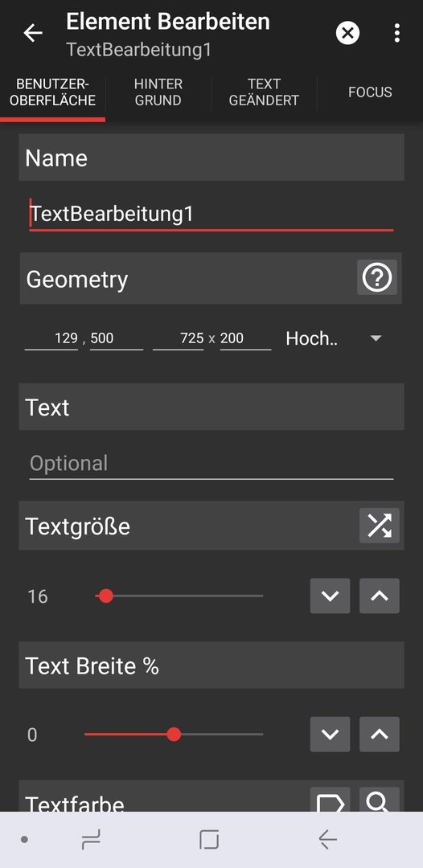Open the Focus tab
Viewport: 423px width, 868px height.
pos(370,92)
